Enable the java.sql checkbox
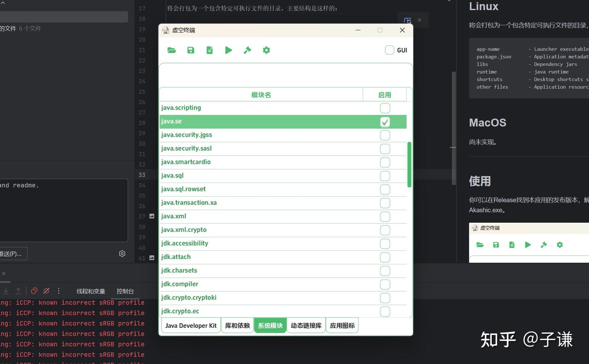This screenshot has height=364, width=589. 385,176
